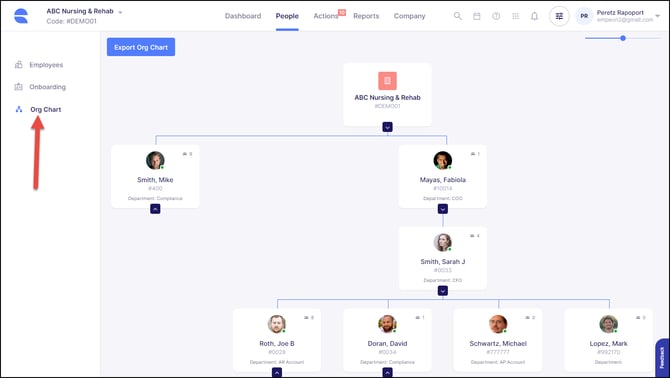Click Export Org Chart button
This screenshot has height=378, width=670.
point(141,47)
